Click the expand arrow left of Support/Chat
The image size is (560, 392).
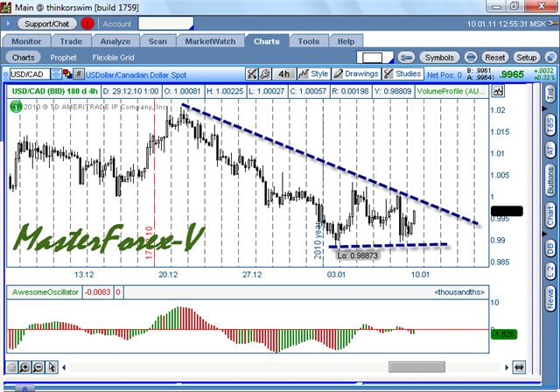[x=8, y=24]
